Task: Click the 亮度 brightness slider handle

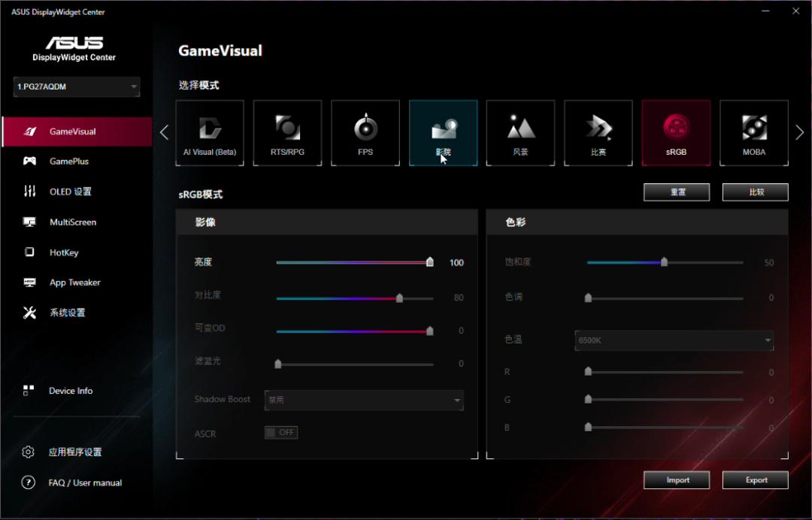Action: point(429,262)
